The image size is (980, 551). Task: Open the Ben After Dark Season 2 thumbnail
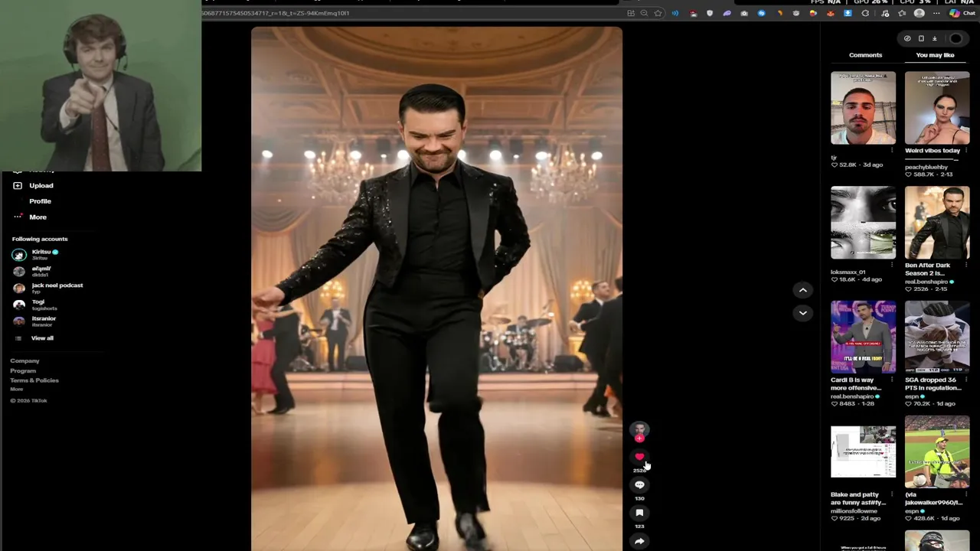[x=937, y=223]
